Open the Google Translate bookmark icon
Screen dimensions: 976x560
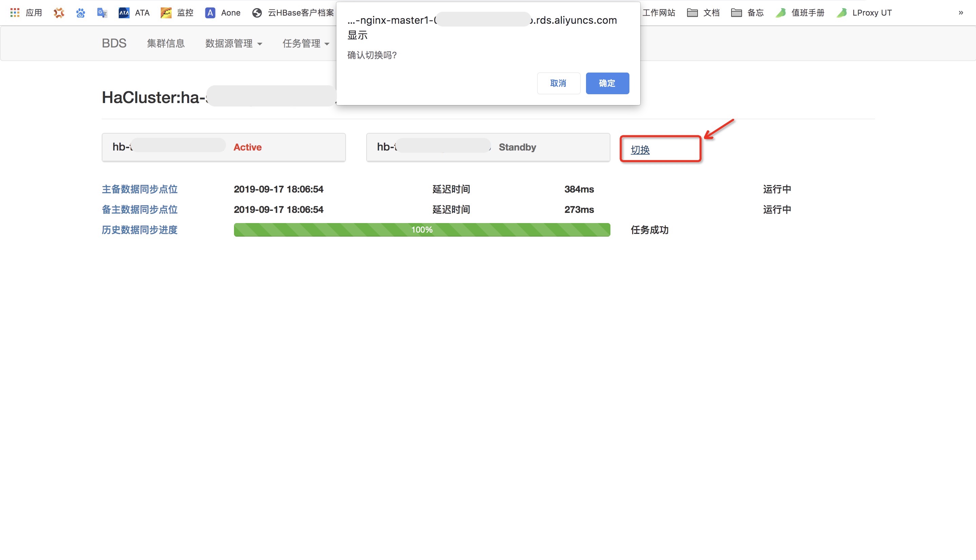[102, 13]
